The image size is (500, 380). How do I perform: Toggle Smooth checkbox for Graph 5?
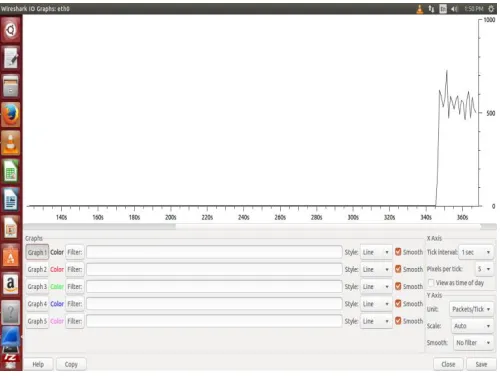(x=398, y=321)
